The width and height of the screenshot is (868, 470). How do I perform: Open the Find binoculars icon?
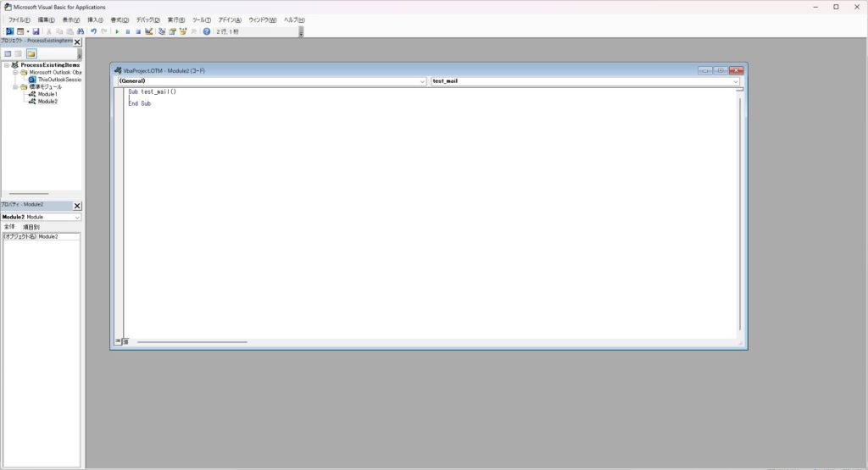81,31
